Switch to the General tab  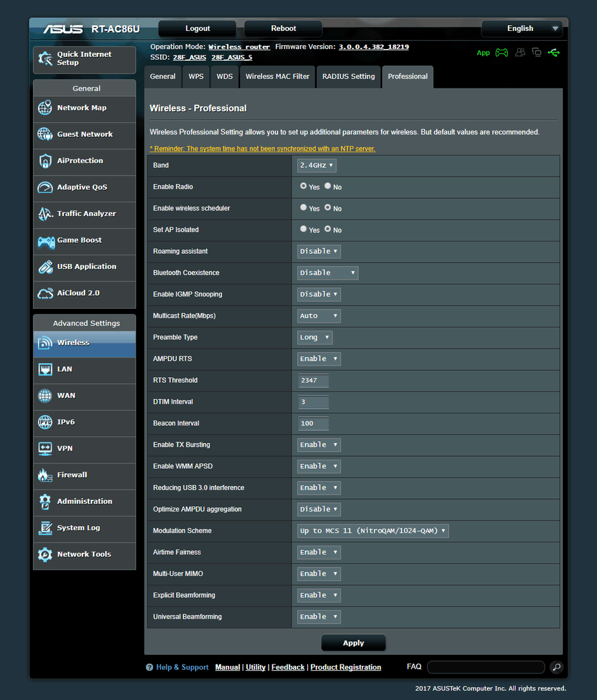coord(163,76)
